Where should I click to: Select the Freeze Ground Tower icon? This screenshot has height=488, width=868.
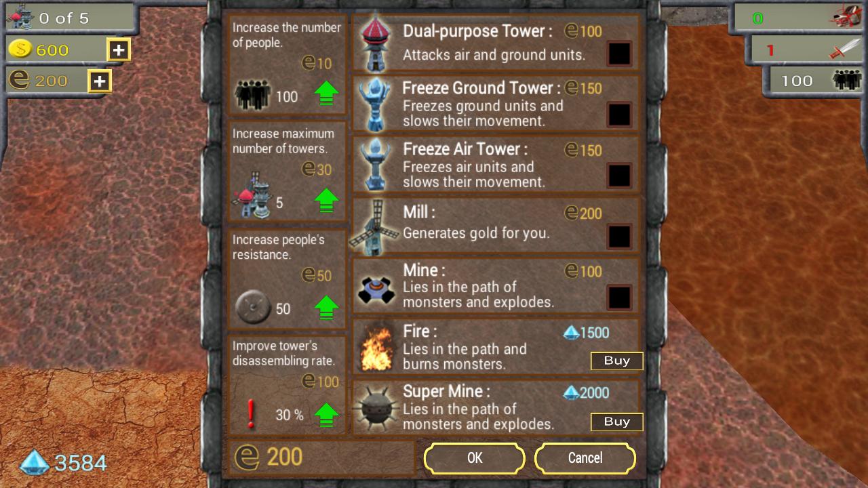374,103
